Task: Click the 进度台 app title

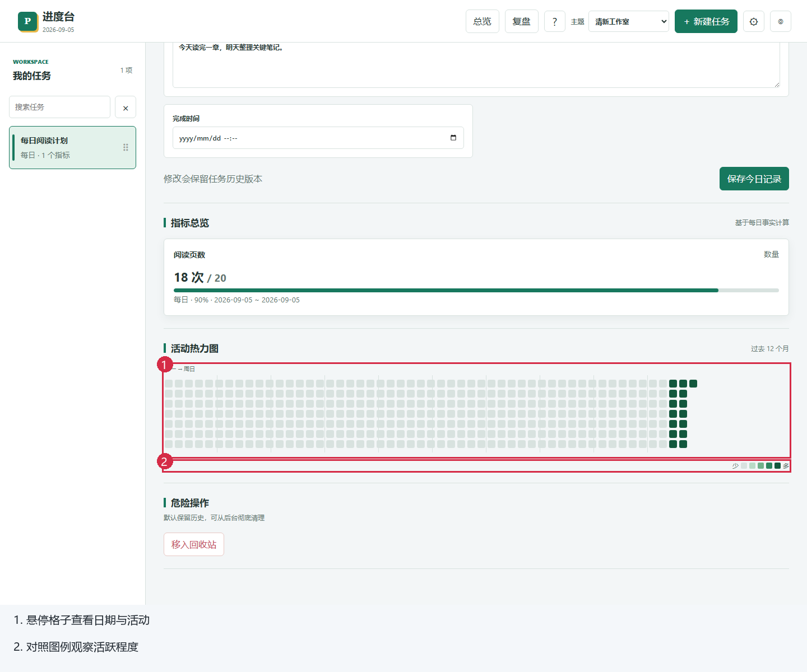Action: pyautogui.click(x=58, y=17)
